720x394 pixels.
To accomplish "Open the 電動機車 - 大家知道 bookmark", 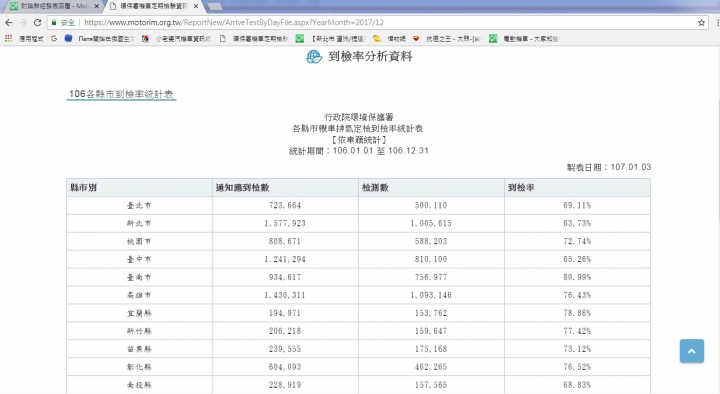I will coord(523,39).
